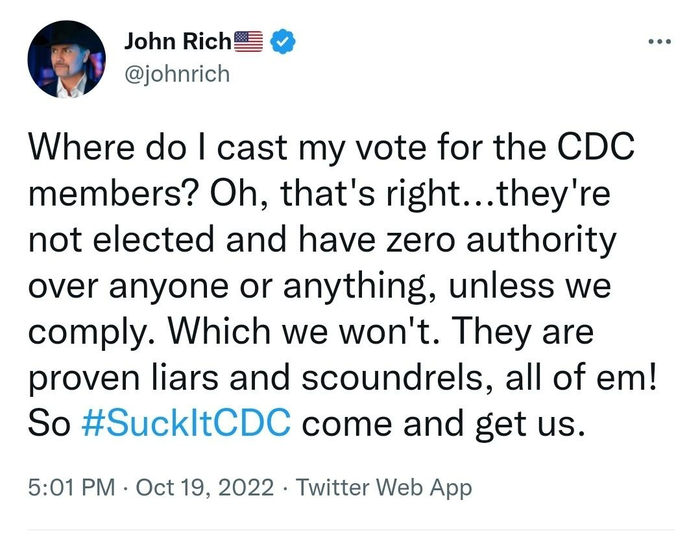
Task: Open John Rich's profile picture
Action: pos(67,59)
